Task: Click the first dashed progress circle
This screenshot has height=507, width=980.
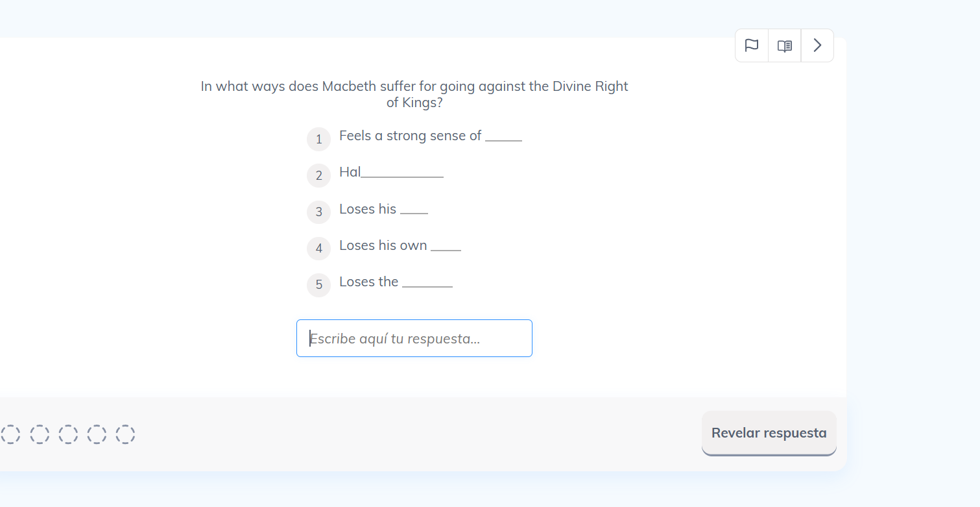Action: coord(11,434)
